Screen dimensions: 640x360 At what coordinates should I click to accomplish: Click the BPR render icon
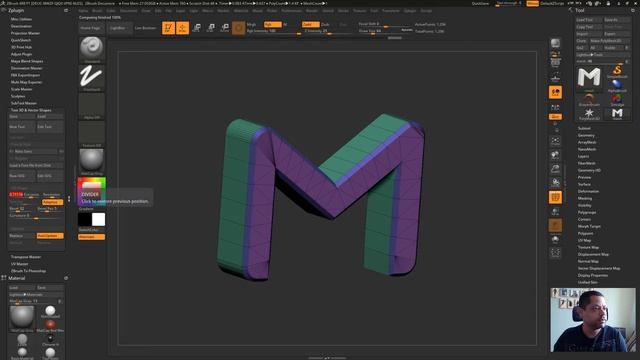pyautogui.click(x=555, y=44)
